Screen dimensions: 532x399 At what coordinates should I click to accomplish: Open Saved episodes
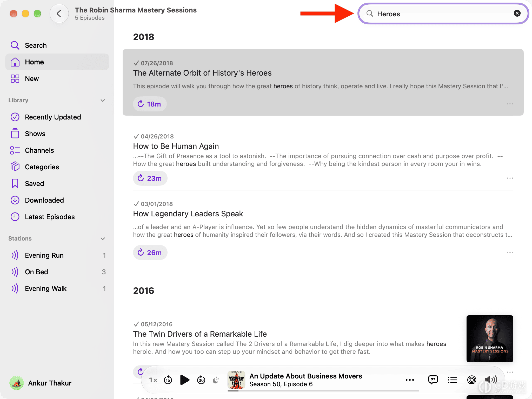coord(57,183)
